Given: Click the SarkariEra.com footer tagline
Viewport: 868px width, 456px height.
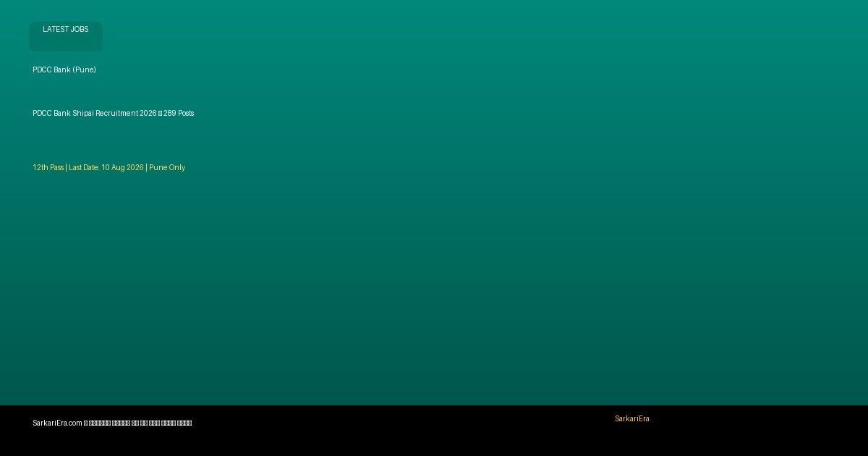Looking at the screenshot, I should (112, 423).
